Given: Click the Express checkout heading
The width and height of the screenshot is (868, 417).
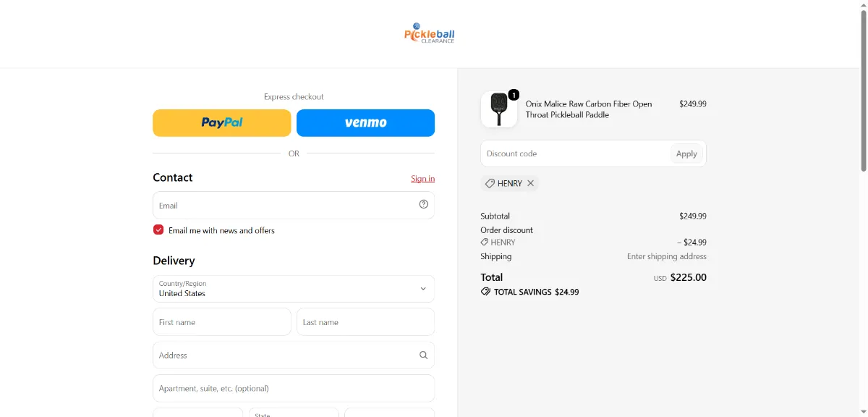Looking at the screenshot, I should pyautogui.click(x=294, y=96).
